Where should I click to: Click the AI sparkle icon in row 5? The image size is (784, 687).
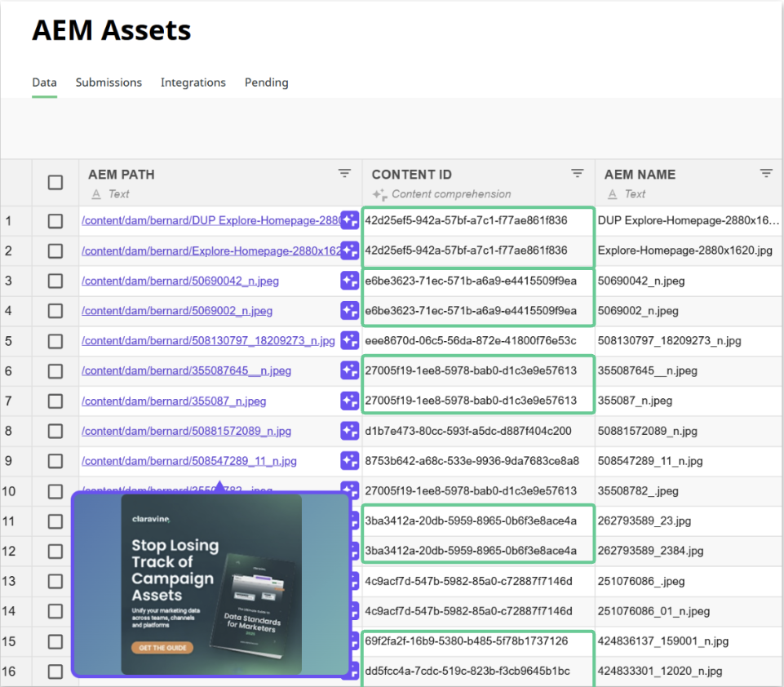pos(349,341)
